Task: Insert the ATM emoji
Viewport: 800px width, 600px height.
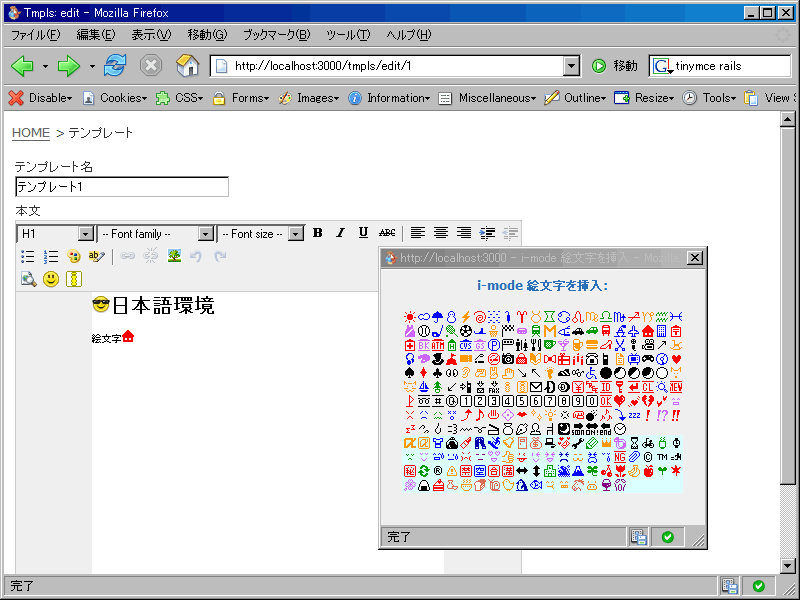Action: tap(438, 345)
